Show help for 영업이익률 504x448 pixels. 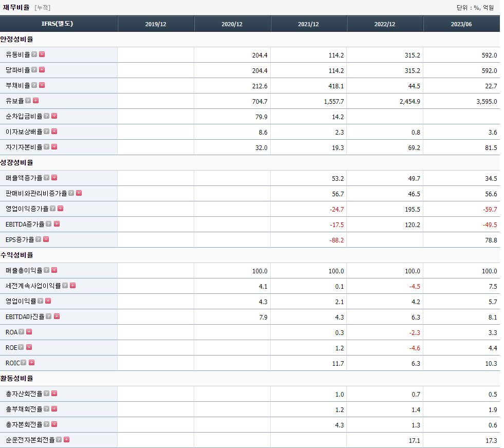tap(41, 301)
